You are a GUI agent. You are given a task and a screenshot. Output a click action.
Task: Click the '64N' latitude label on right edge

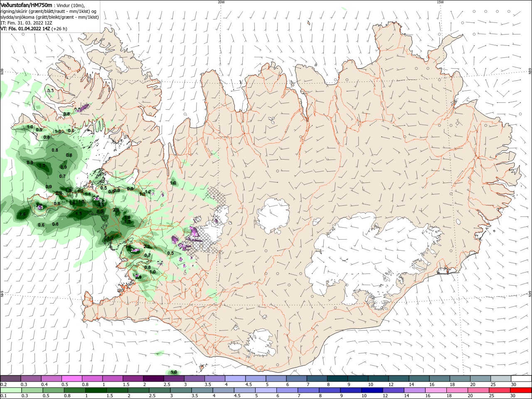pyautogui.click(x=530, y=294)
